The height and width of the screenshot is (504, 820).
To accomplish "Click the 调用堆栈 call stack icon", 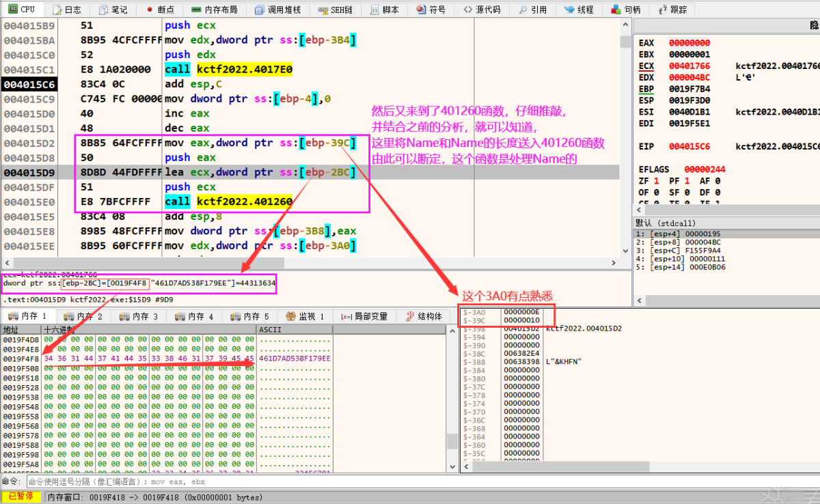I will click(260, 10).
